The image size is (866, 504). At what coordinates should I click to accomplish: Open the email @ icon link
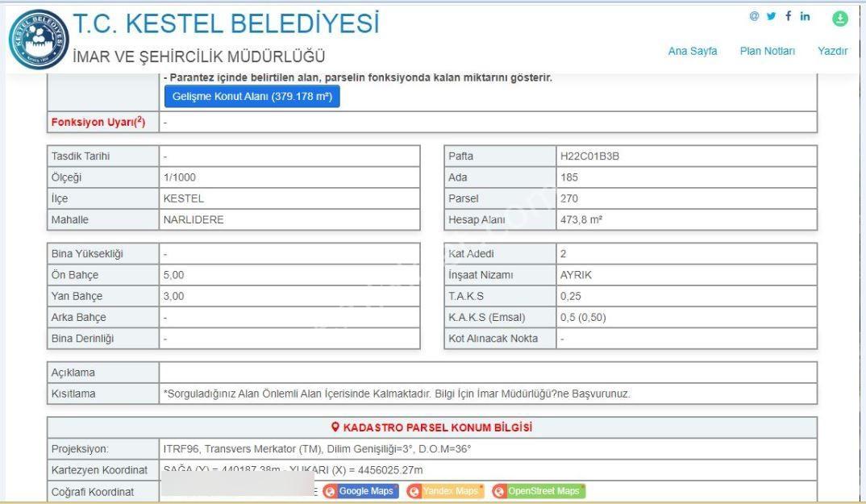pyautogui.click(x=755, y=16)
